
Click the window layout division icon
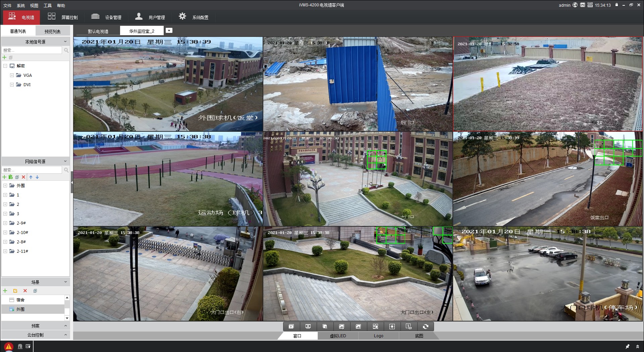click(x=375, y=327)
